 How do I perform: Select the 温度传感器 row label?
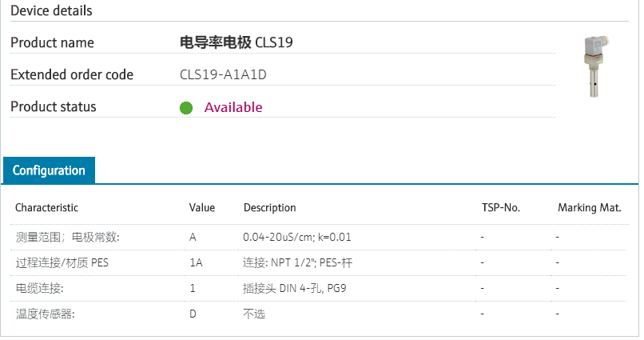45,314
